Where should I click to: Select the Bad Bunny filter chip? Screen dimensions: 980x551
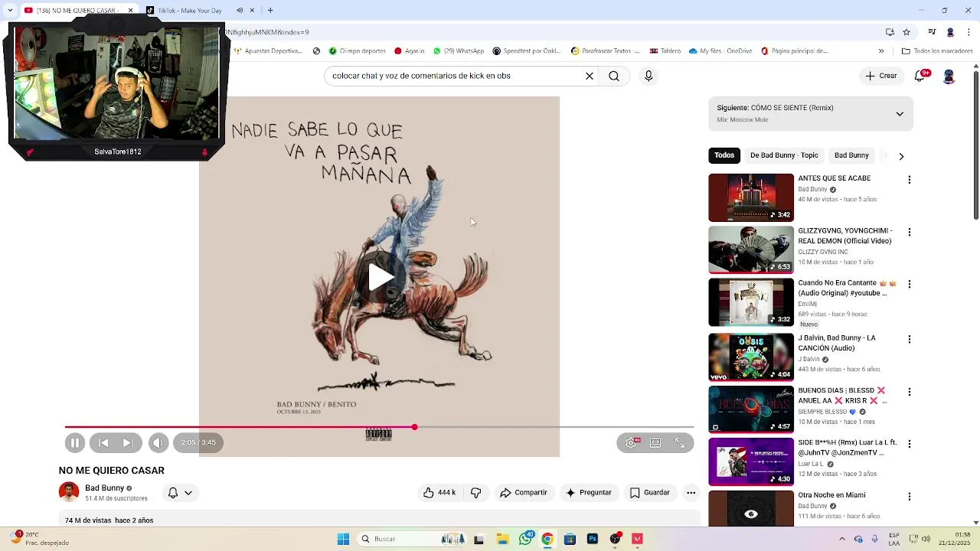click(851, 155)
